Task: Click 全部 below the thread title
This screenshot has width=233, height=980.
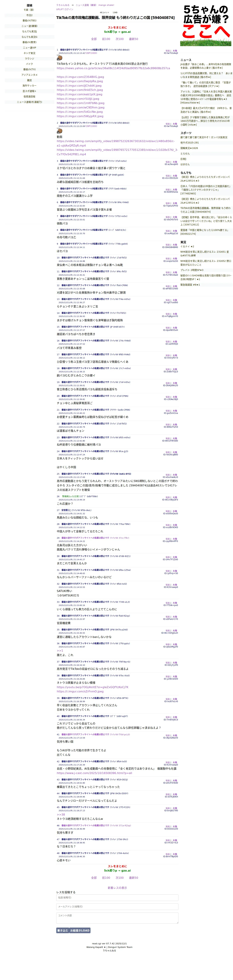Action: click(94, 39)
